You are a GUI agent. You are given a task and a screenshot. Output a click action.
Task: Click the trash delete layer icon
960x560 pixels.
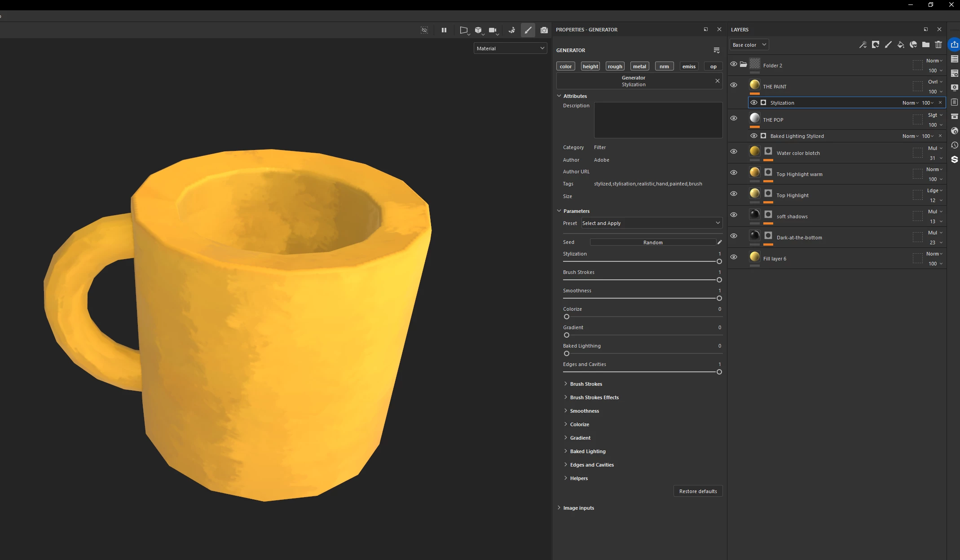click(x=938, y=44)
